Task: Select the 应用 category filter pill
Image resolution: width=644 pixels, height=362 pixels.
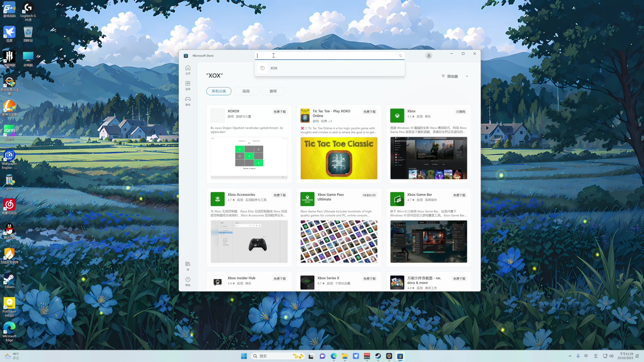Action: click(x=246, y=91)
